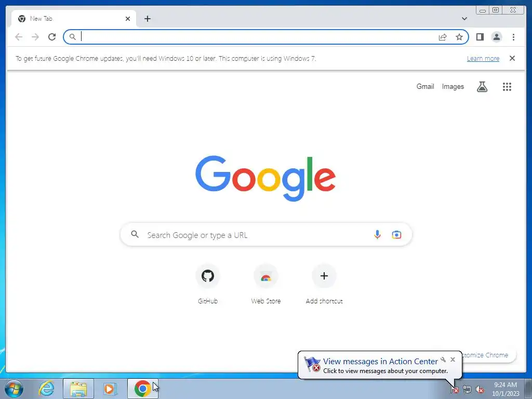Open Google apps grid

tap(507, 87)
